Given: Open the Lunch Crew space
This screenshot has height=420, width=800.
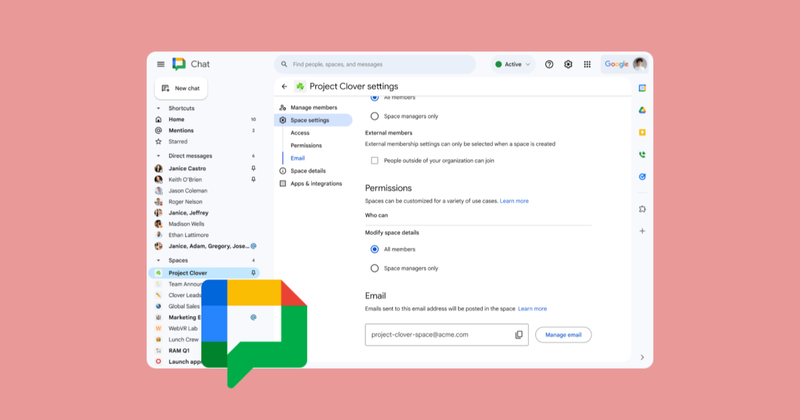Looking at the screenshot, I should coord(183,340).
